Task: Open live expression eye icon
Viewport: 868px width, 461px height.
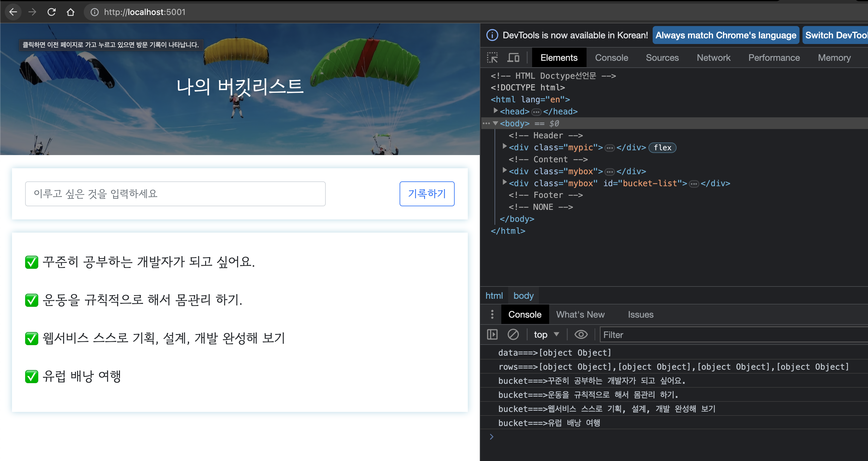Action: pos(581,335)
